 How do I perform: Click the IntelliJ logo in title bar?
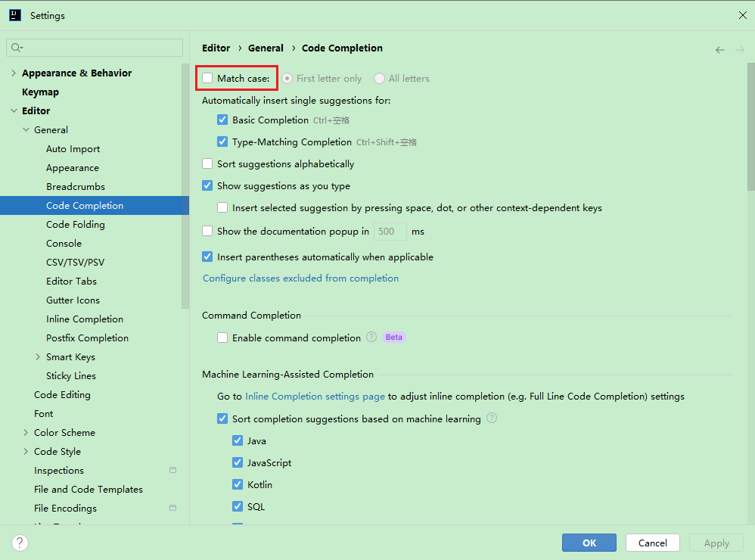15,15
